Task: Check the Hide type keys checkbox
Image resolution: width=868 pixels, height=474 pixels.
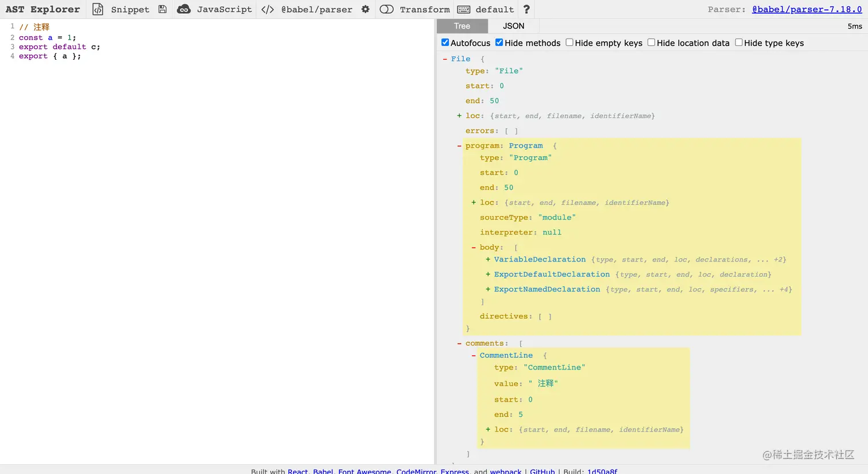Action: tap(739, 43)
